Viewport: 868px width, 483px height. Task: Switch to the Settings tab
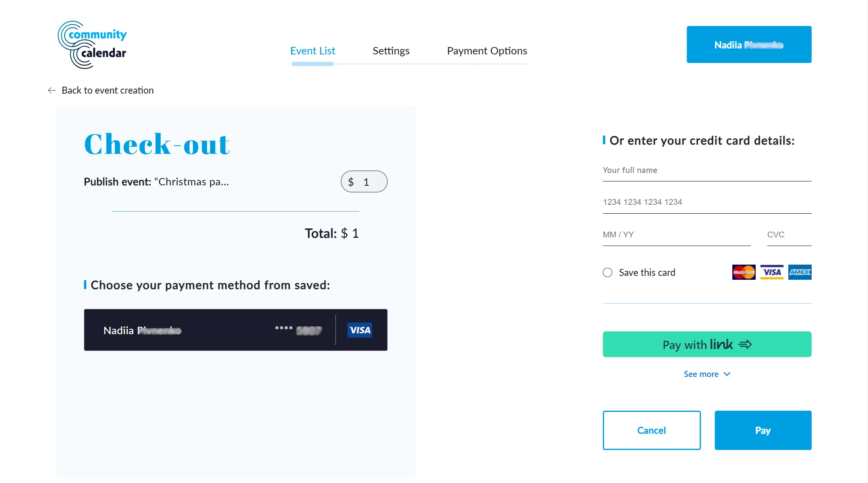tap(391, 51)
